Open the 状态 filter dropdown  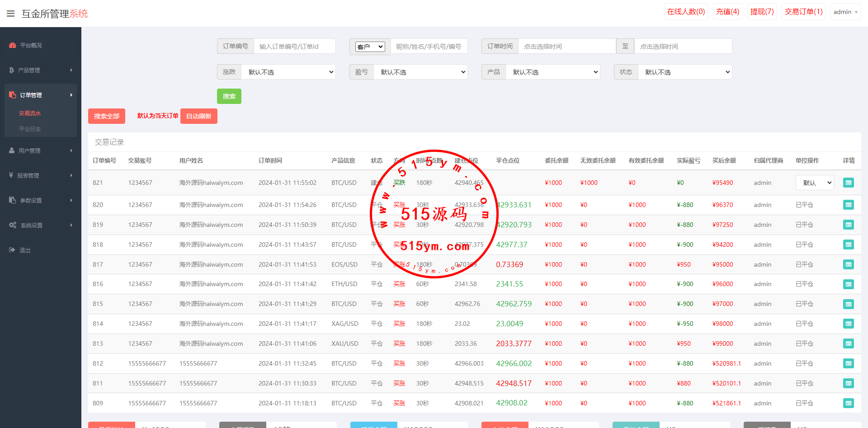[x=684, y=72]
